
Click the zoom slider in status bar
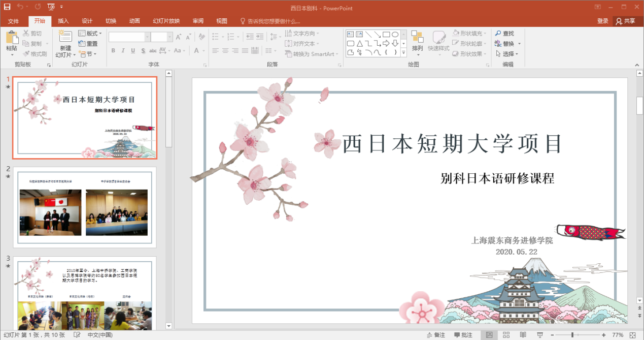tap(572, 335)
